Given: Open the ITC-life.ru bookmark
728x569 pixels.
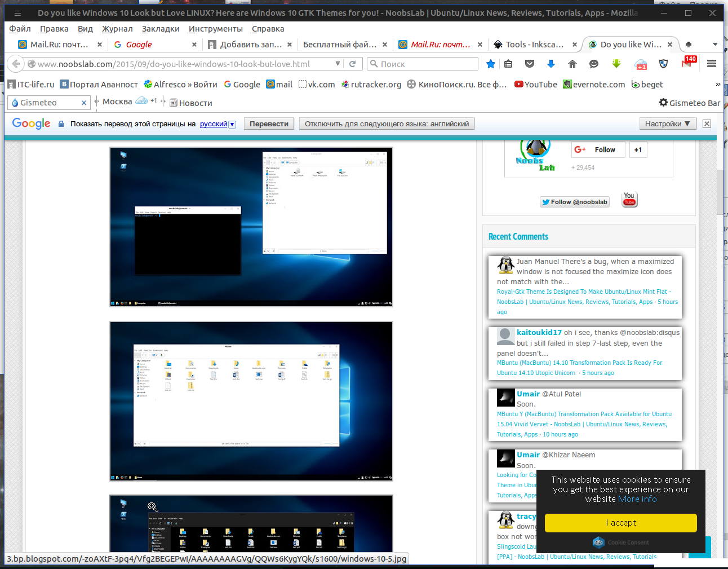Looking at the screenshot, I should (x=32, y=85).
